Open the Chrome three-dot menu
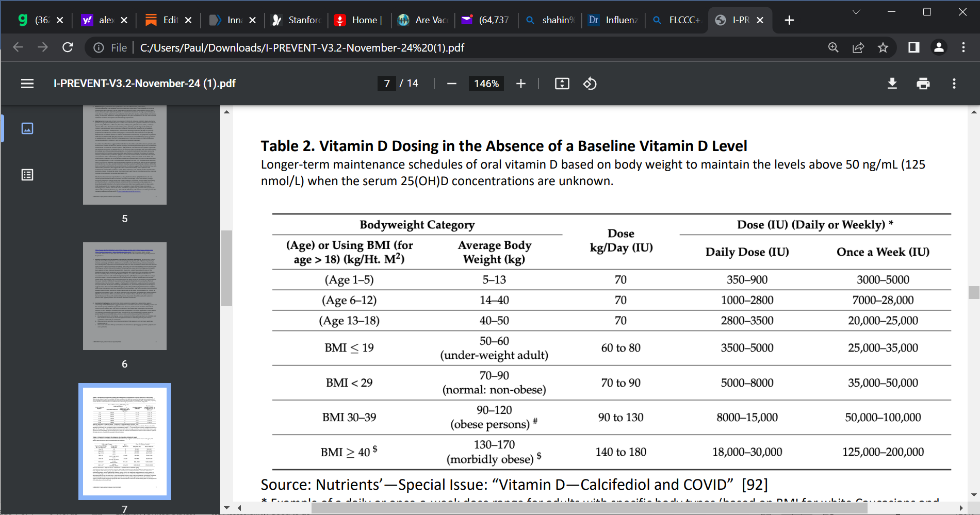980x515 pixels. click(x=963, y=47)
